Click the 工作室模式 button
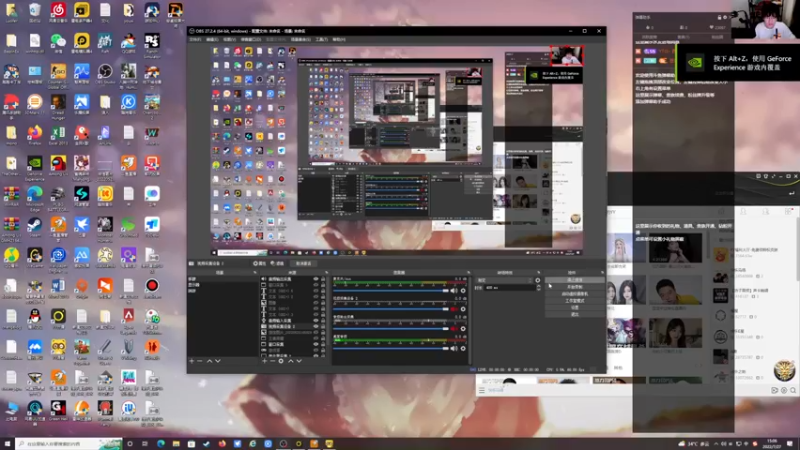 (x=574, y=301)
